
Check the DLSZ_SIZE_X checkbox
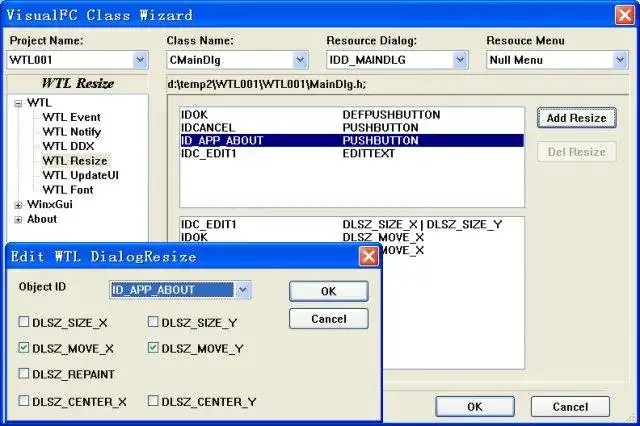click(24, 322)
